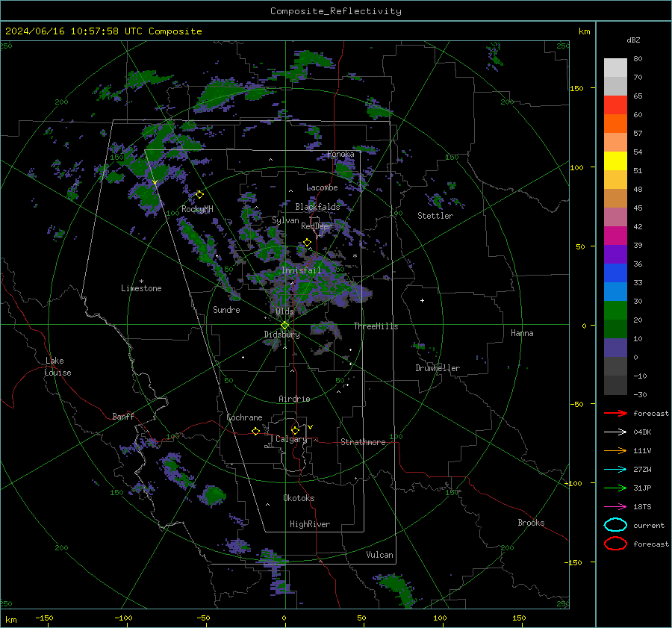Click the green 31JP arrow in legend
Image resolution: width=672 pixels, height=628 pixels.
pyautogui.click(x=615, y=488)
